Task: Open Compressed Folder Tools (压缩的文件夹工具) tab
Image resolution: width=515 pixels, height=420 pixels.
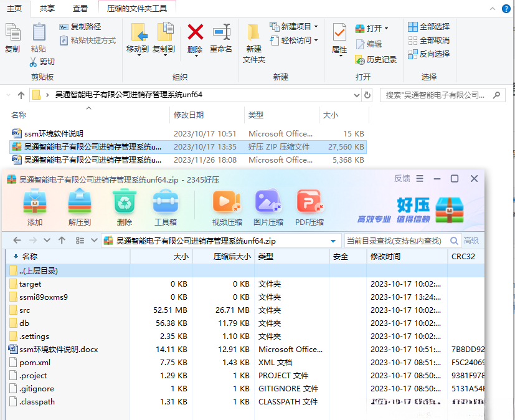Action: (137, 8)
